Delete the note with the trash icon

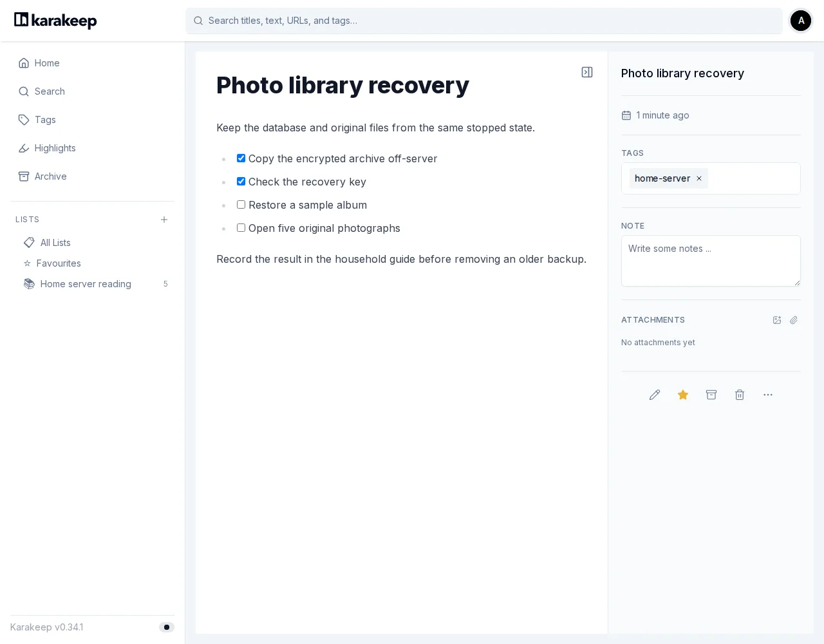[x=740, y=395]
